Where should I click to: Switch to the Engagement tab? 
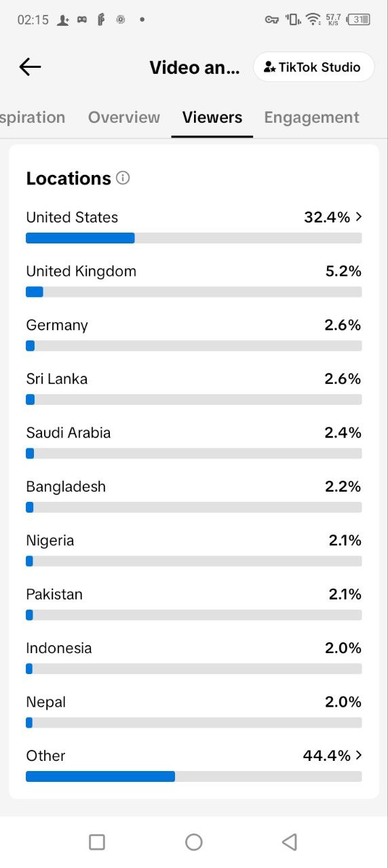click(311, 117)
